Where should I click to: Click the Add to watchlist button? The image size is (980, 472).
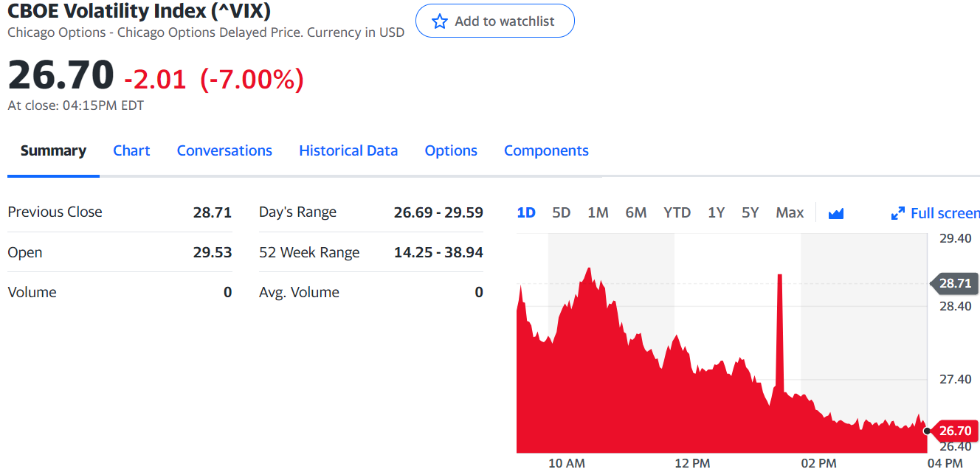pyautogui.click(x=494, y=21)
